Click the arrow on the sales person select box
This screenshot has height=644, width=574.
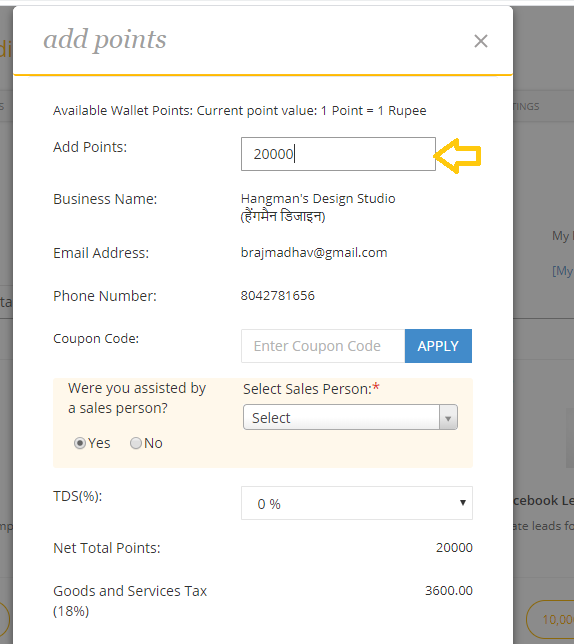point(448,417)
